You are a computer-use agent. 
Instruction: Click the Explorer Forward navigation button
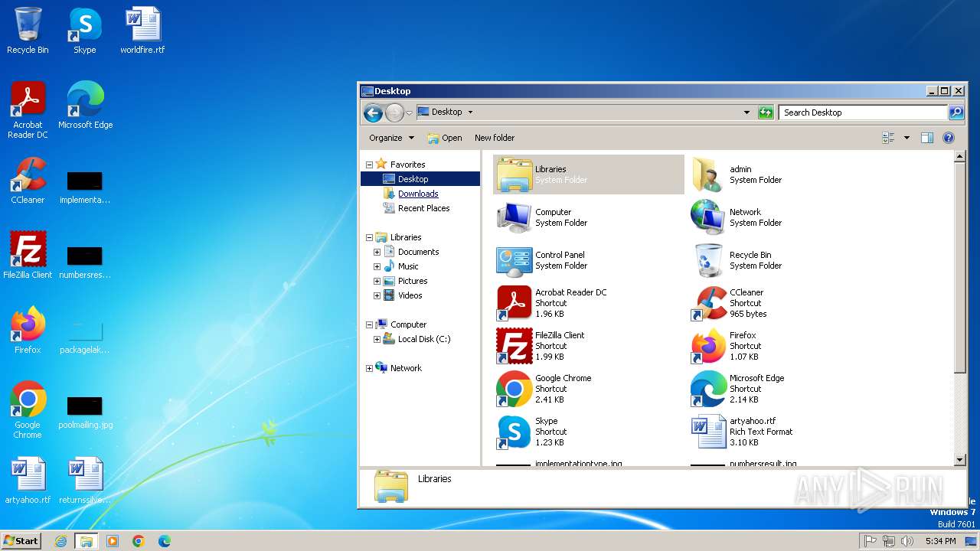click(x=394, y=113)
